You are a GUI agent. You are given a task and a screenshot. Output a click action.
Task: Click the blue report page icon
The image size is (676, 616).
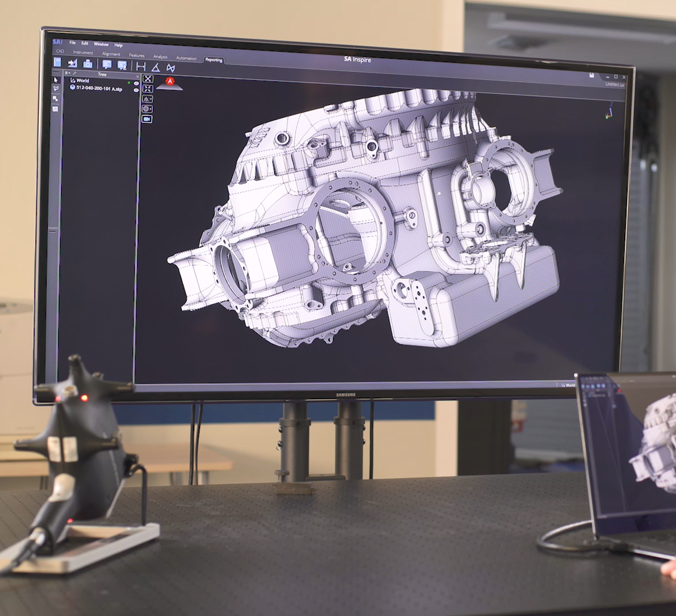point(58,62)
